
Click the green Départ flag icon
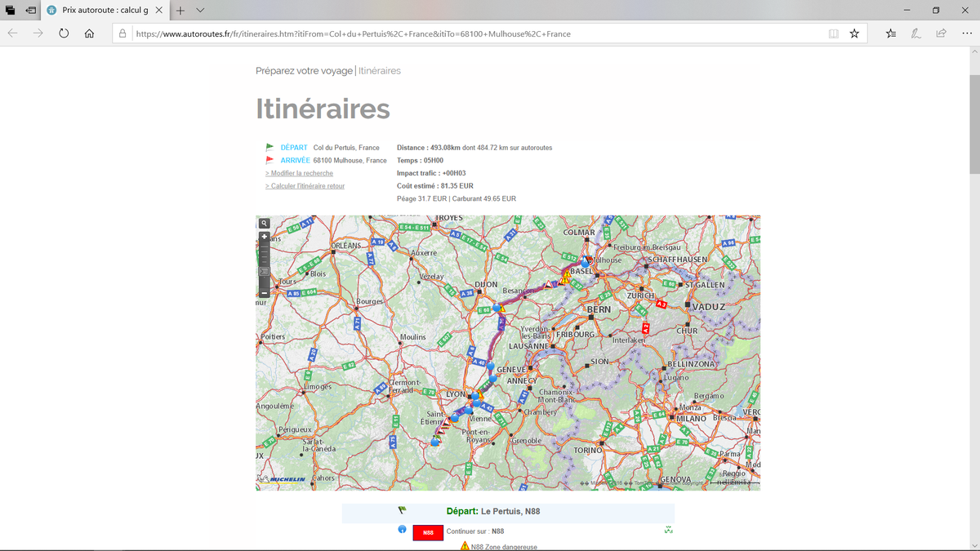coord(269,147)
